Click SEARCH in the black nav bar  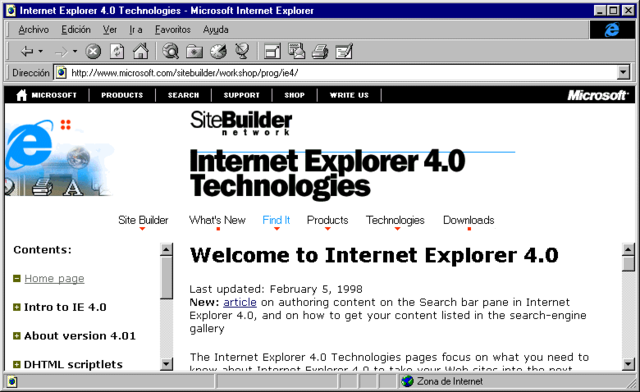pyautogui.click(x=183, y=95)
